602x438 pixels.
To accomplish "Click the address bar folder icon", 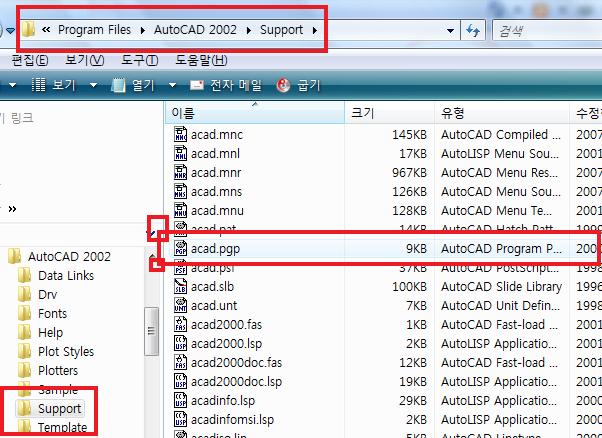I will [x=28, y=30].
